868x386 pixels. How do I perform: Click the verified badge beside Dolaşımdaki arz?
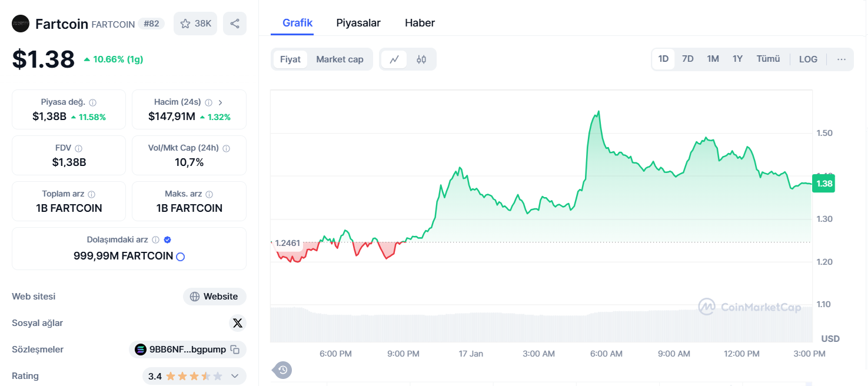tap(167, 240)
